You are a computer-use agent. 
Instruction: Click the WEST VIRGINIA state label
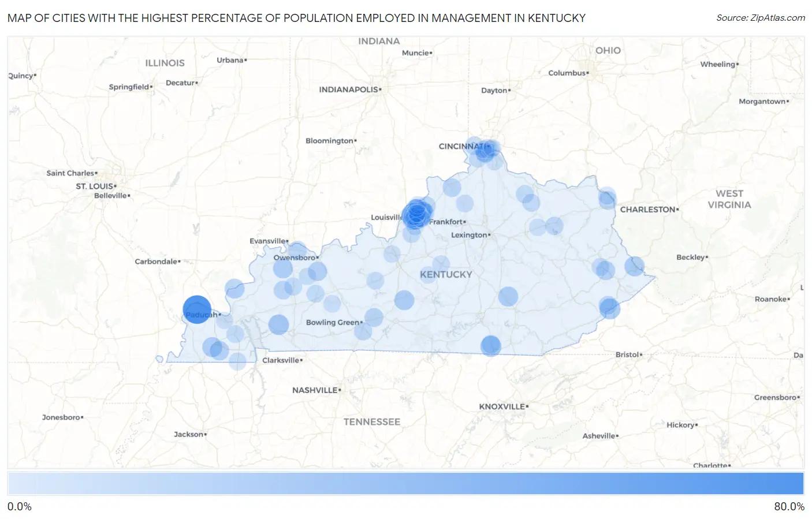pos(729,199)
